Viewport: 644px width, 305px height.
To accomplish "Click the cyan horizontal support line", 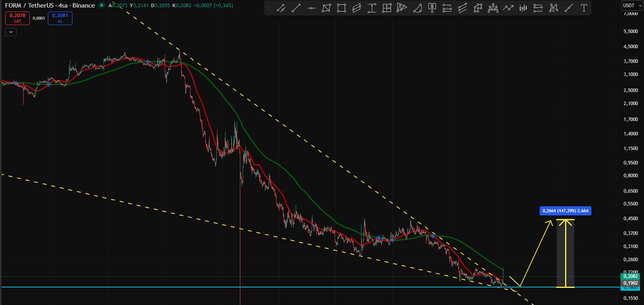I will (x=311, y=287).
